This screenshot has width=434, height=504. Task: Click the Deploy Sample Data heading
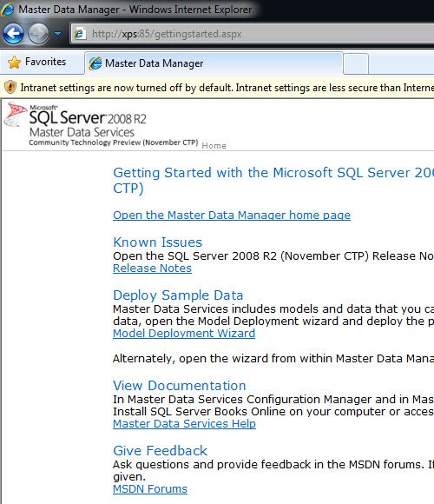[178, 295]
